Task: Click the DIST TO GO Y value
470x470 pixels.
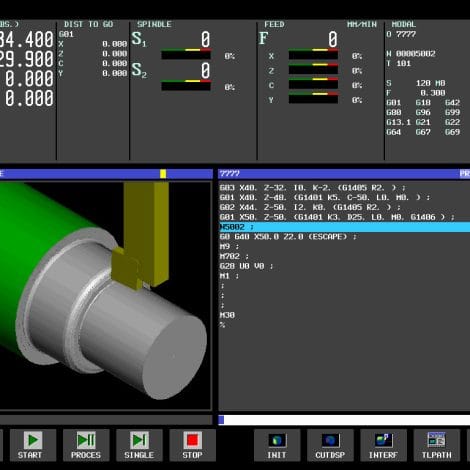Action: [115, 73]
